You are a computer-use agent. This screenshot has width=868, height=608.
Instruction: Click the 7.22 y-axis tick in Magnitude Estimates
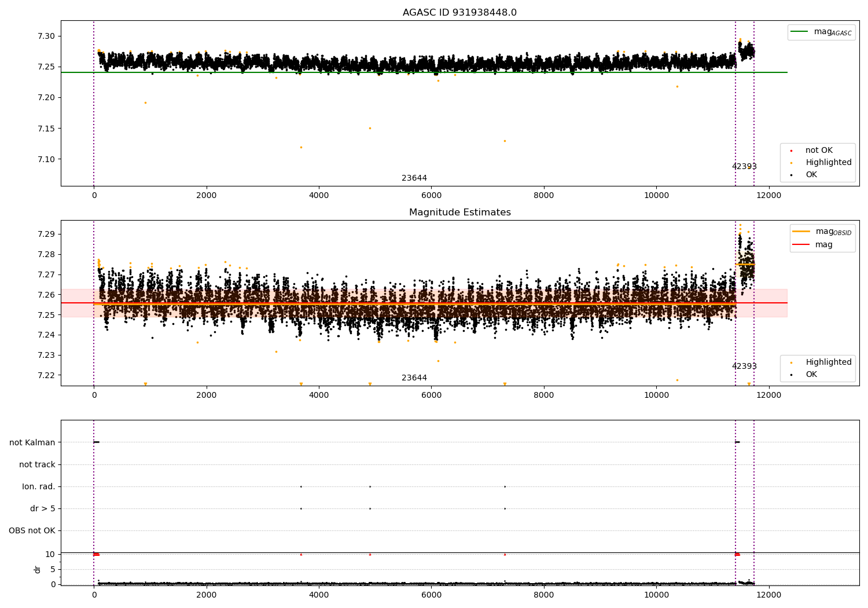(46, 375)
